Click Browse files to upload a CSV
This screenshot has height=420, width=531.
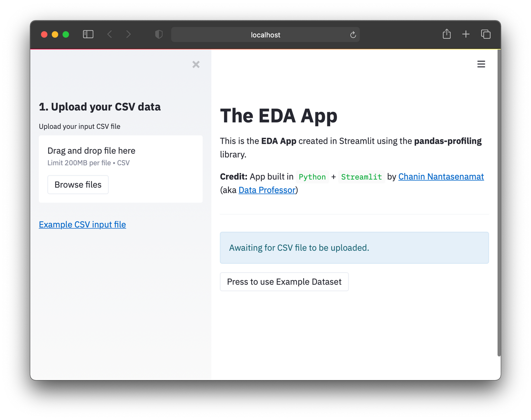[78, 184]
